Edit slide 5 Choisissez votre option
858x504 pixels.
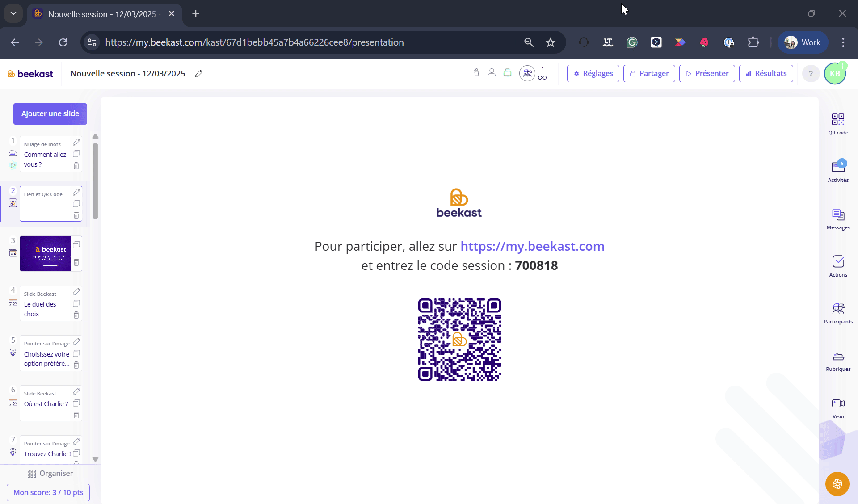76,342
